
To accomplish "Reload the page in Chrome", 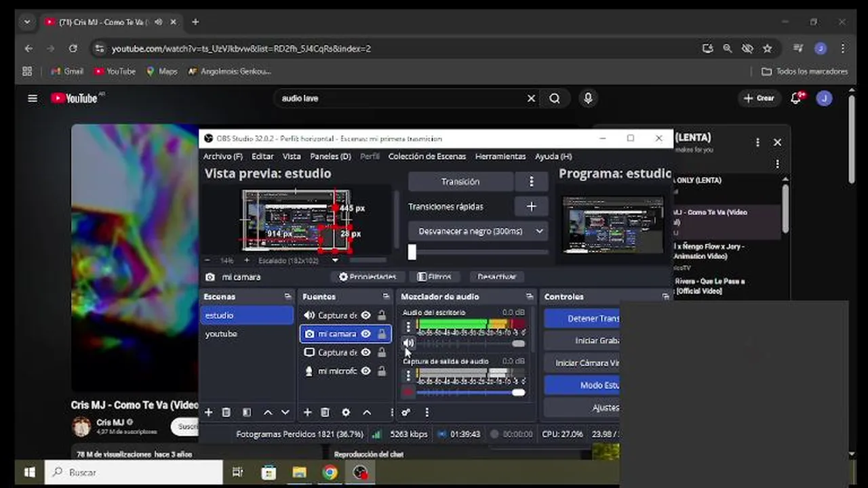I will 73,49.
